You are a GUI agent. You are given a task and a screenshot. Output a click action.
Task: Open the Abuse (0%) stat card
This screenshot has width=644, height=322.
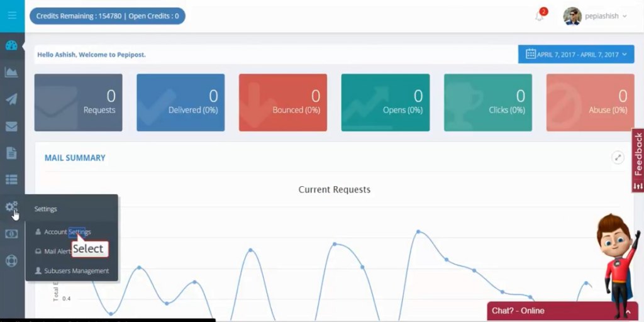590,103
